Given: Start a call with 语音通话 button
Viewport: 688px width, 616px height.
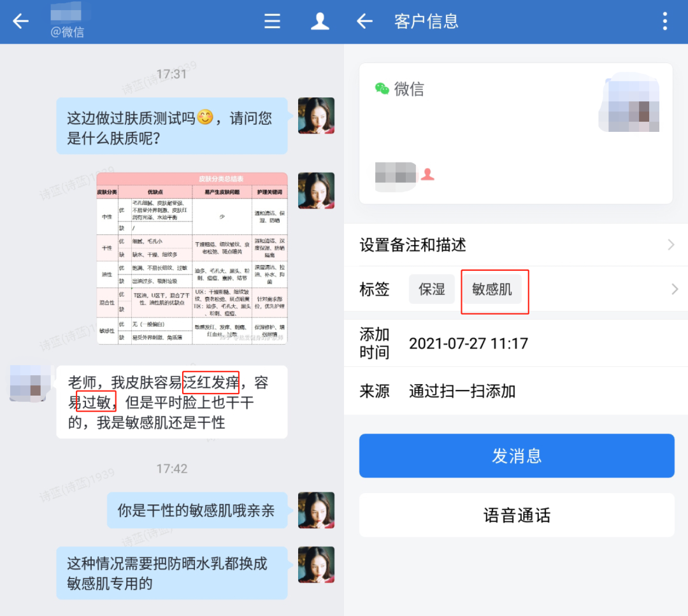Looking at the screenshot, I should tap(516, 515).
